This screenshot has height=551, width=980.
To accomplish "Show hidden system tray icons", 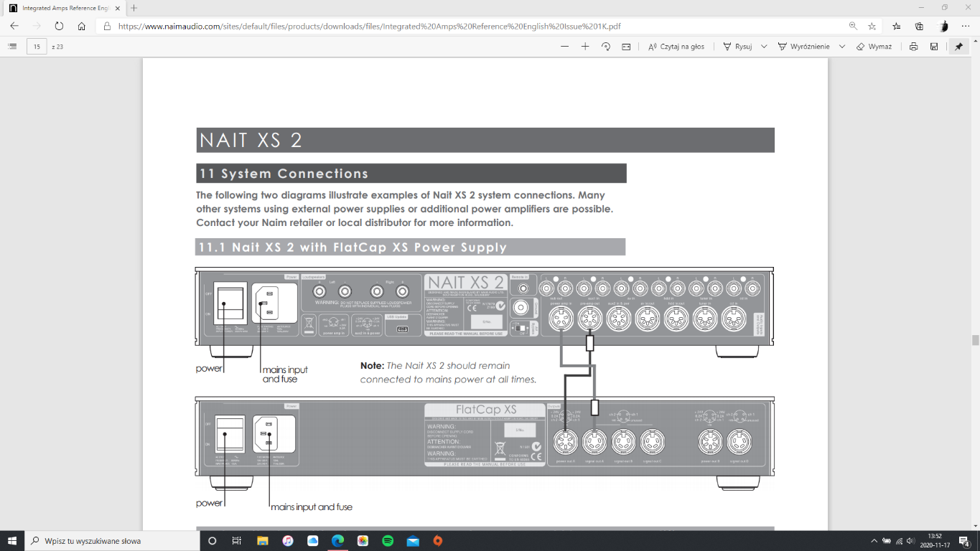I will pyautogui.click(x=874, y=540).
